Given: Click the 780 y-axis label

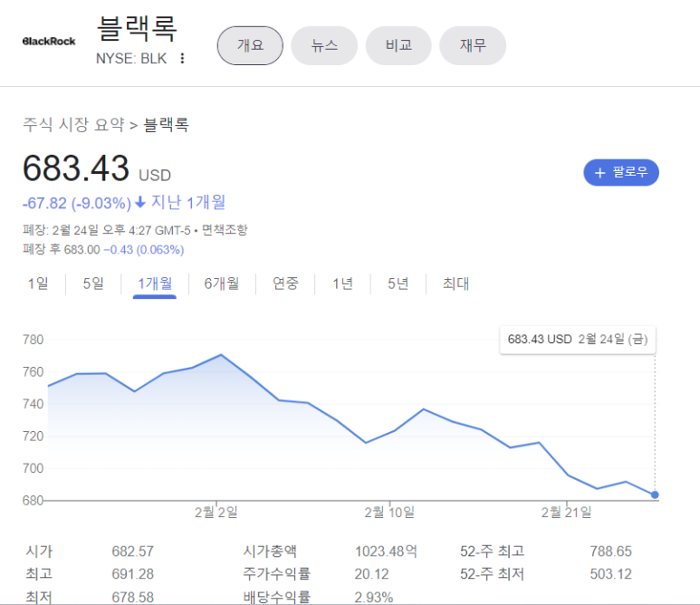Looking at the screenshot, I should 33,340.
